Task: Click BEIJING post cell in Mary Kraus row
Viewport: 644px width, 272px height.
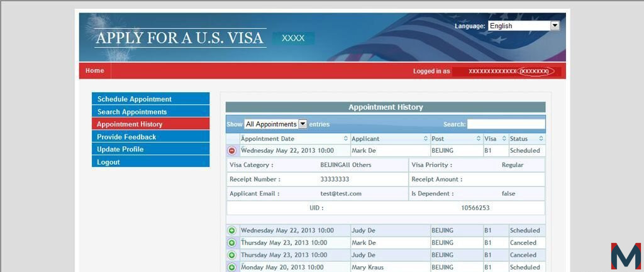Action: coord(456,268)
